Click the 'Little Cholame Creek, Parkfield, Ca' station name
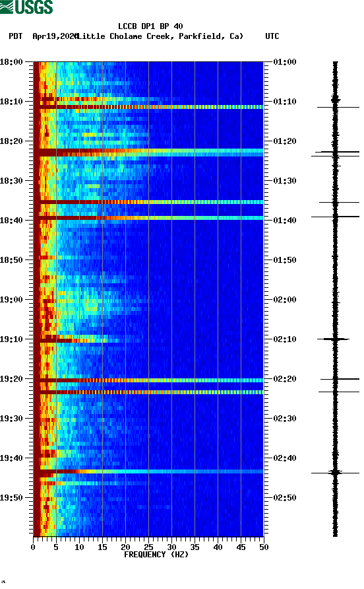This screenshot has width=364, height=589. pyautogui.click(x=161, y=36)
